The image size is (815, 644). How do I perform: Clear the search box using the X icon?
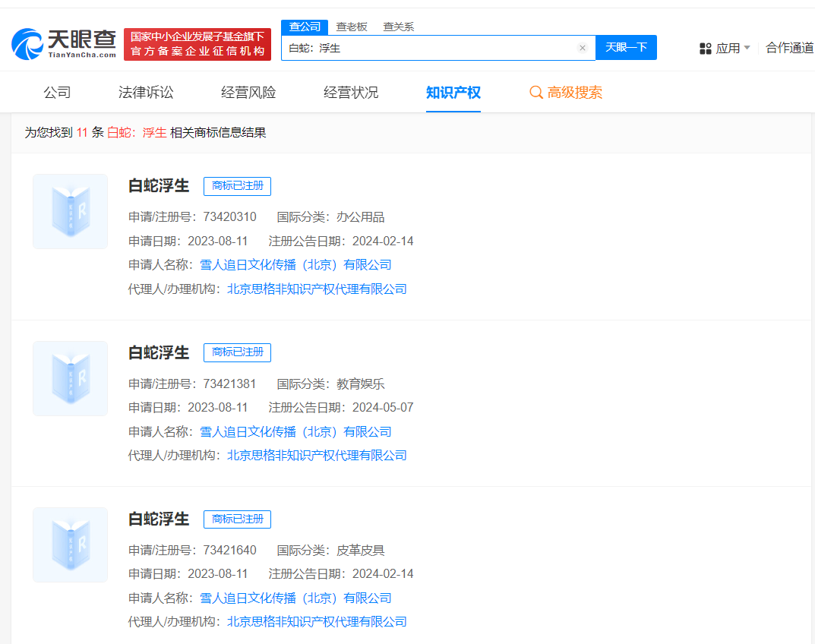583,47
